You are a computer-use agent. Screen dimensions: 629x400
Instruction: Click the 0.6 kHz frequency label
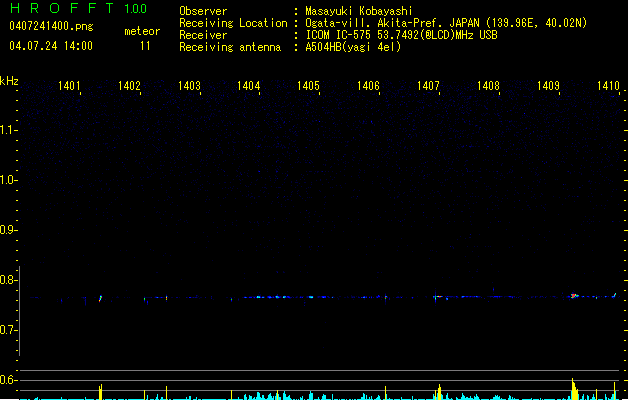pos(7,380)
